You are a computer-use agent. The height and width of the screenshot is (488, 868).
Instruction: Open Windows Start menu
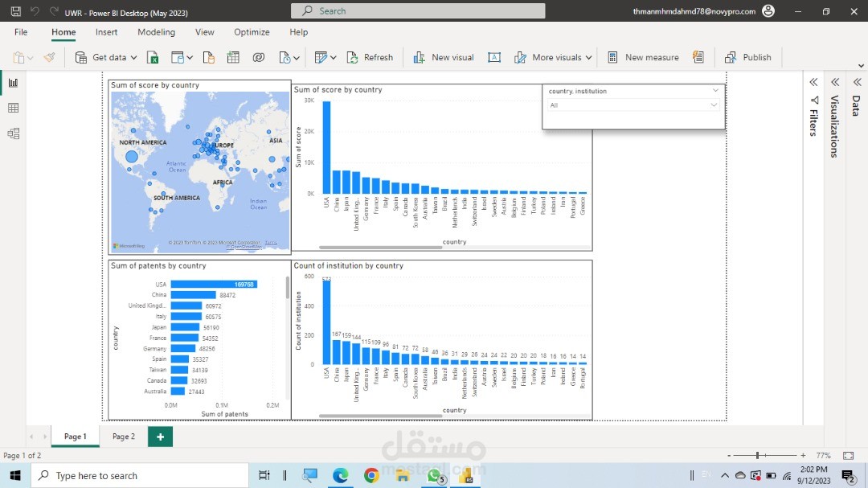pyautogui.click(x=15, y=475)
